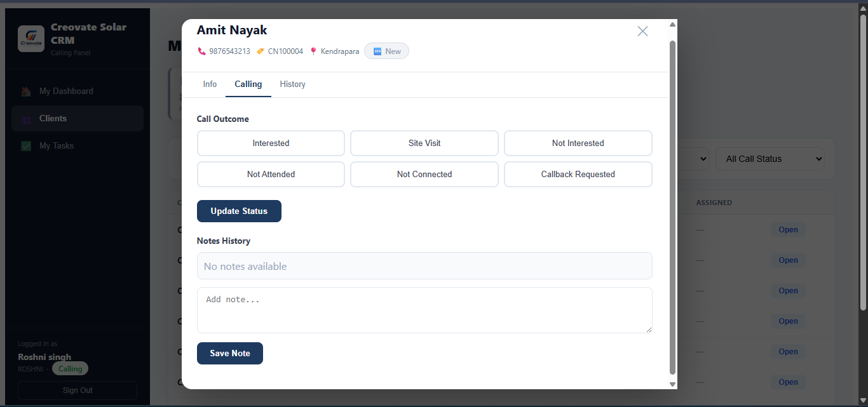Switch to the Info tab
Image resolution: width=868 pixels, height=407 pixels.
[x=210, y=84]
